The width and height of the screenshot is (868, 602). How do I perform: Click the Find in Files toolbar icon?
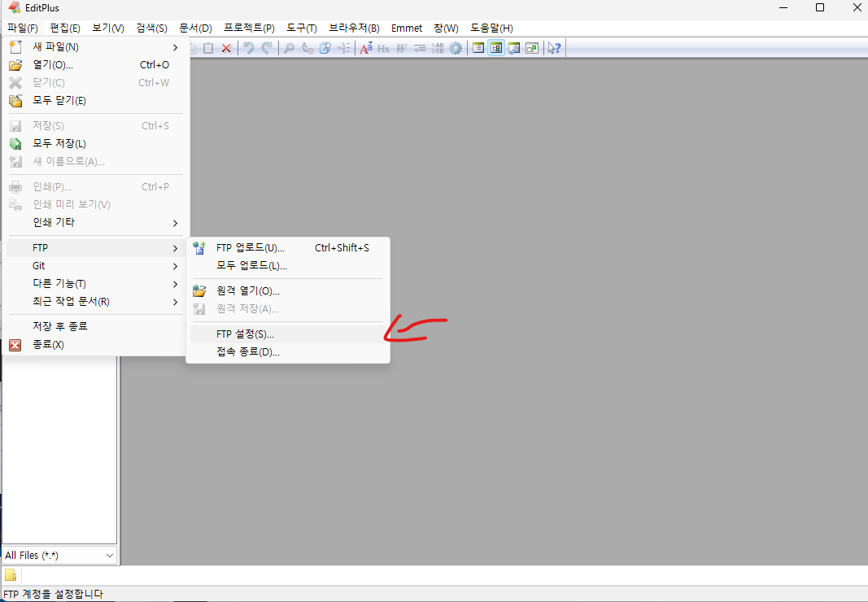pyautogui.click(x=325, y=48)
